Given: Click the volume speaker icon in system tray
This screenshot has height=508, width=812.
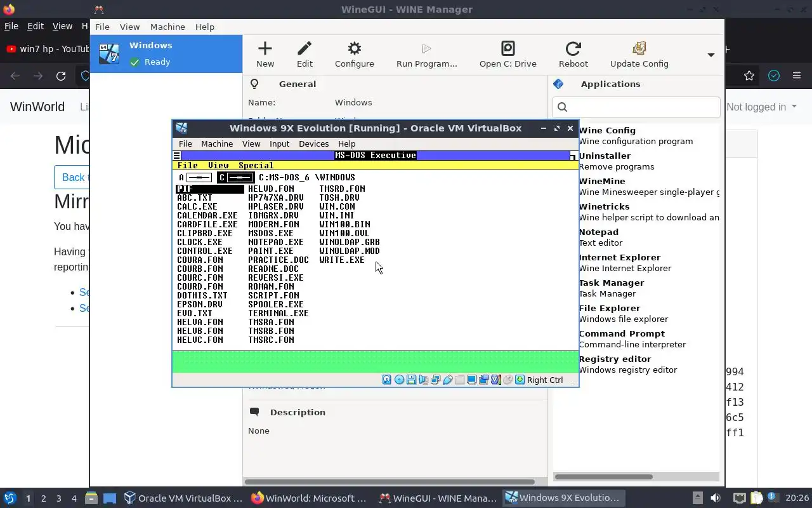Looking at the screenshot, I should pyautogui.click(x=716, y=498).
